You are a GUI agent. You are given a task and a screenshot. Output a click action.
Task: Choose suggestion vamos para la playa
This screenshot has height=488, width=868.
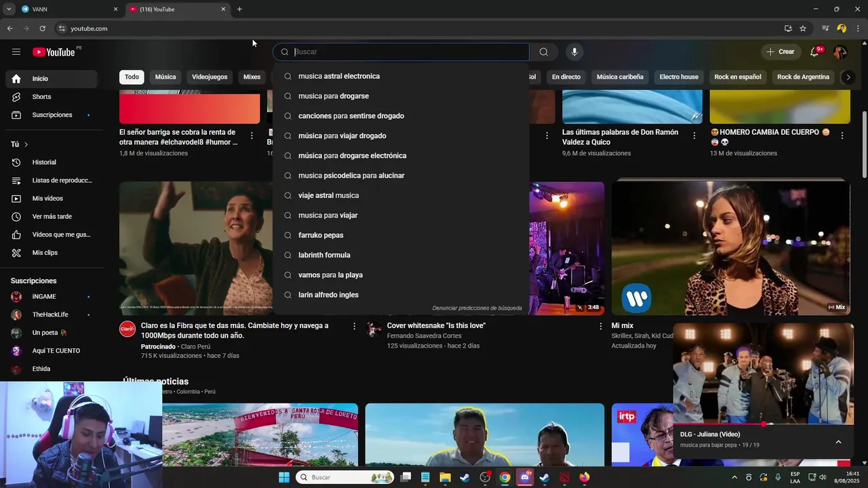click(401, 275)
